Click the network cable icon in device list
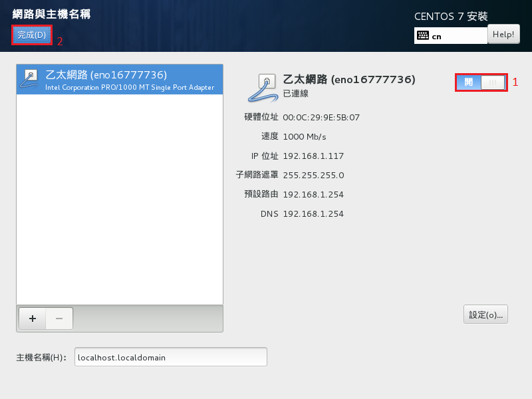 [30, 79]
